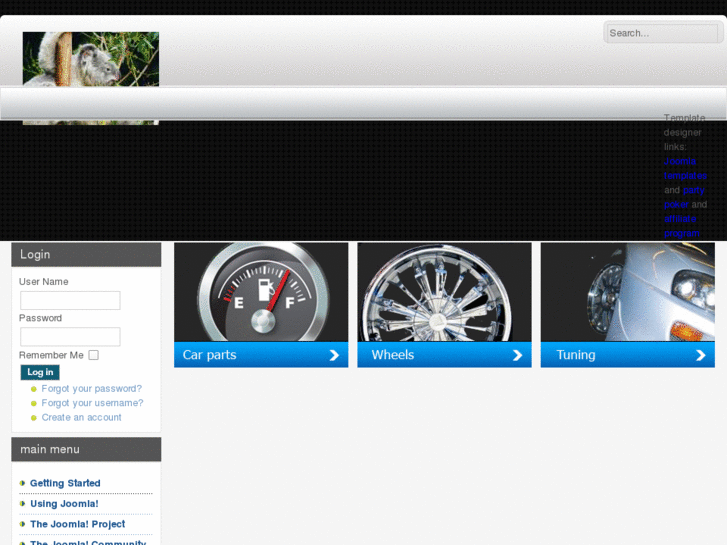Open Forgot your username link
Screen dimensions: 727x545
coord(92,403)
